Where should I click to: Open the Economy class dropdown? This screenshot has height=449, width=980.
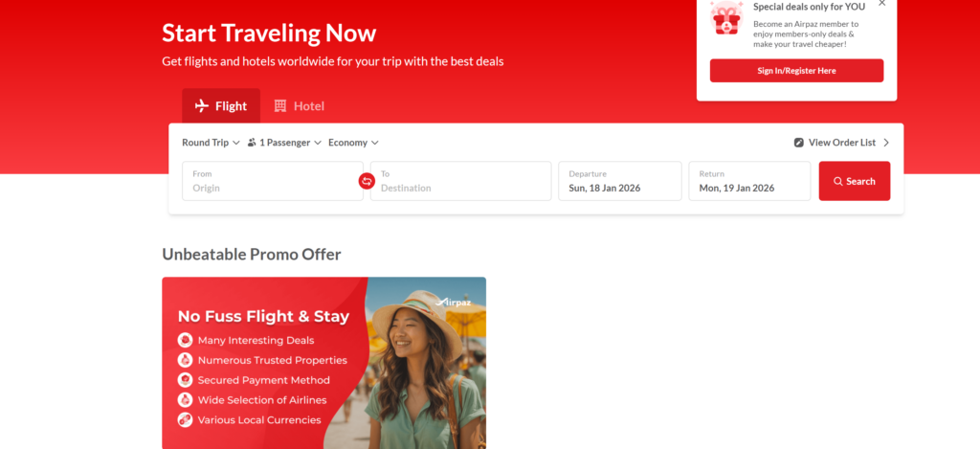click(x=353, y=143)
